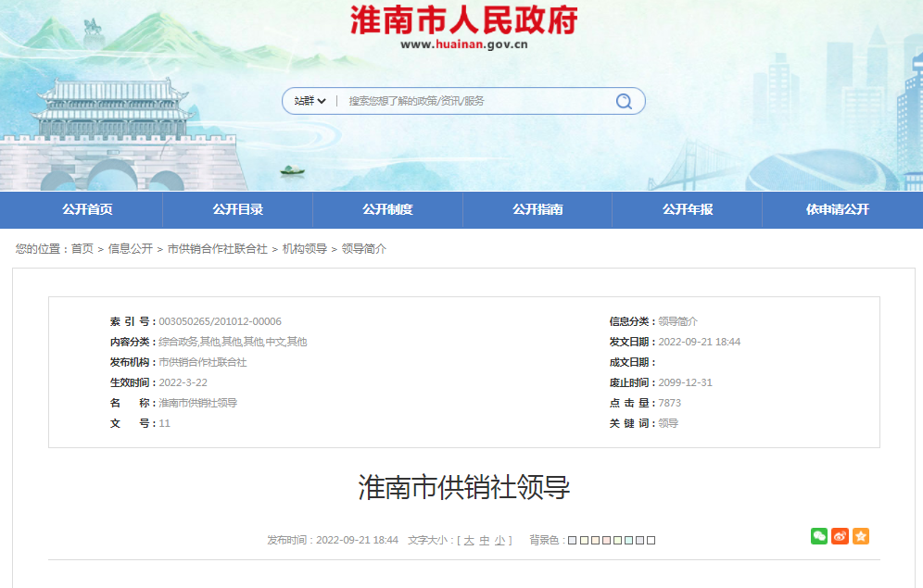Set text size to 大
Image resolution: width=923 pixels, height=588 pixels.
pyautogui.click(x=471, y=539)
